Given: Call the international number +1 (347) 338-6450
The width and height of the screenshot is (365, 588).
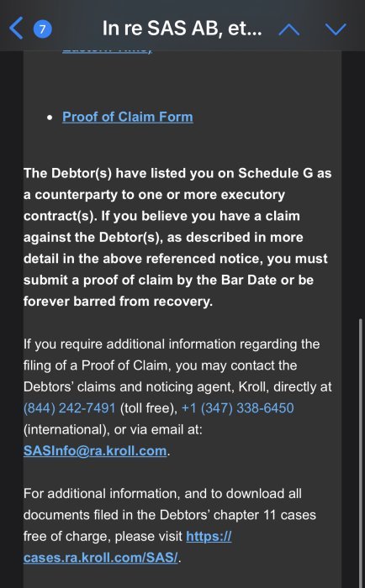Looking at the screenshot, I should pos(238,408).
